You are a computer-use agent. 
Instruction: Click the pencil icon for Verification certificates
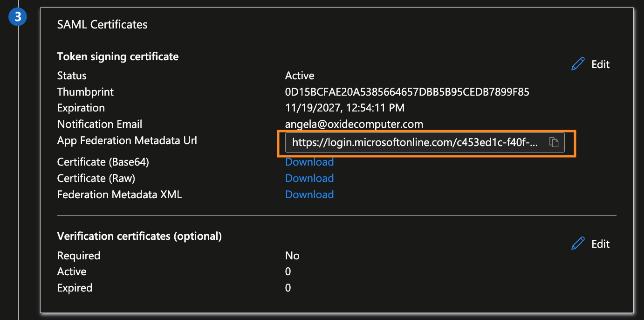(578, 243)
